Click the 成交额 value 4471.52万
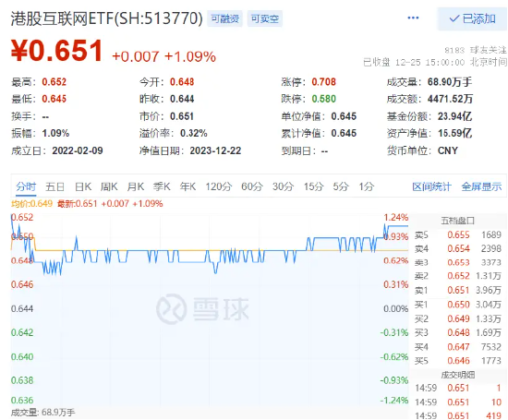 (x=450, y=99)
